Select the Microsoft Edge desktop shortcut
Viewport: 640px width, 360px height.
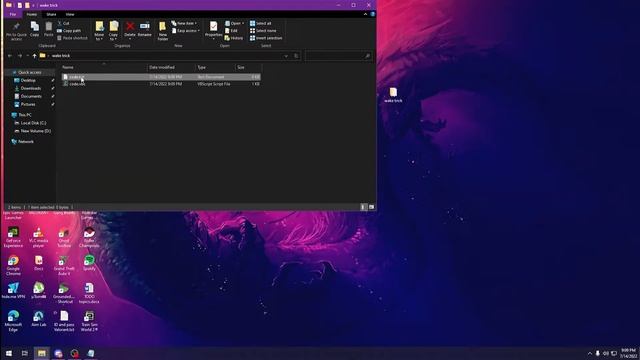[x=13, y=321]
